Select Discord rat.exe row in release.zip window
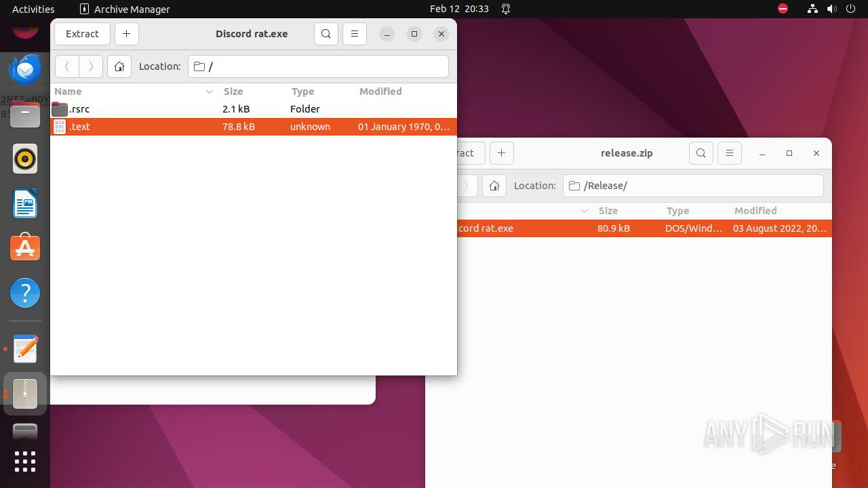 (644, 228)
